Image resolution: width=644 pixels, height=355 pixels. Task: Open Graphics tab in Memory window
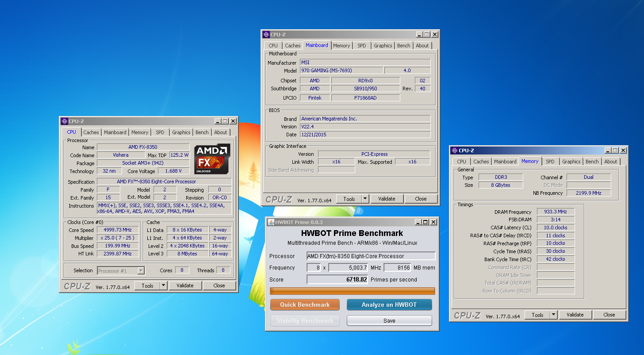(571, 162)
